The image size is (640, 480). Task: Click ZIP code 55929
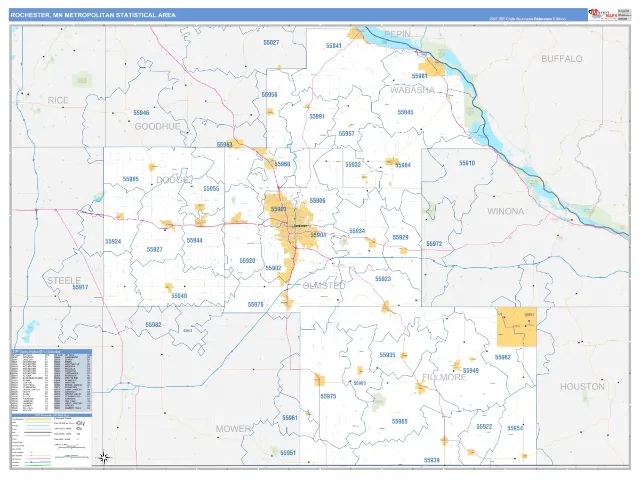[x=400, y=238]
